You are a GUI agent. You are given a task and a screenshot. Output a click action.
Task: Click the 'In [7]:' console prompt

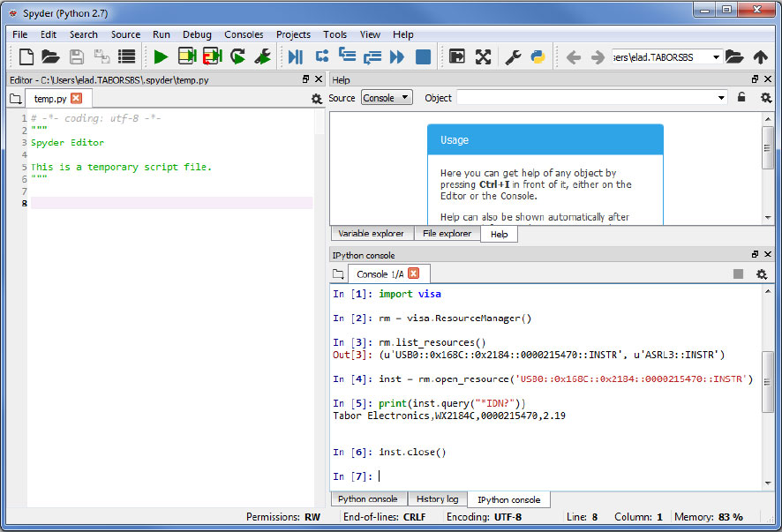(352, 476)
